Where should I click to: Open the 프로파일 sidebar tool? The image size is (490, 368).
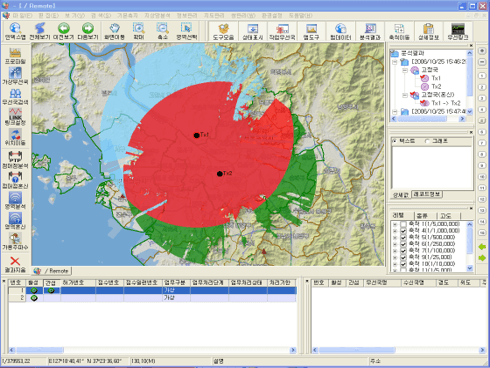pyautogui.click(x=15, y=56)
